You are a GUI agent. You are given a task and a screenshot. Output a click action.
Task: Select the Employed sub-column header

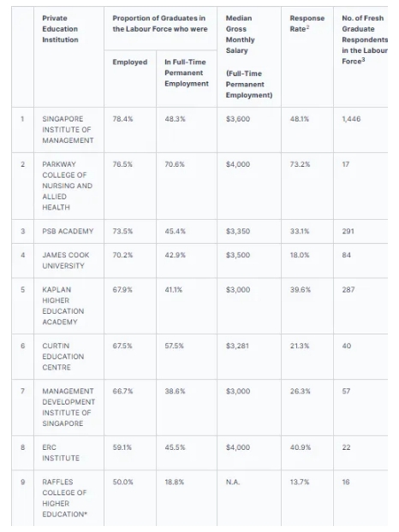pyautogui.click(x=130, y=62)
